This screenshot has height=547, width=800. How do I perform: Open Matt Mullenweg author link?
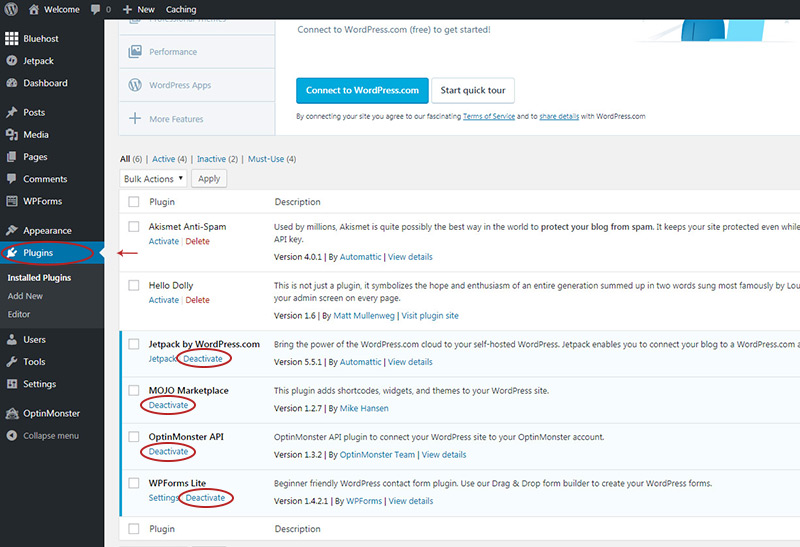point(364,316)
